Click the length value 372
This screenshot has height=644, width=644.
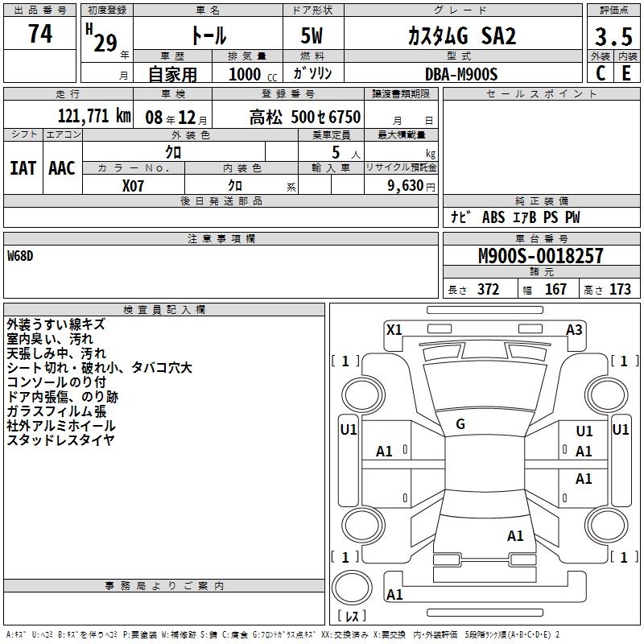tap(489, 289)
